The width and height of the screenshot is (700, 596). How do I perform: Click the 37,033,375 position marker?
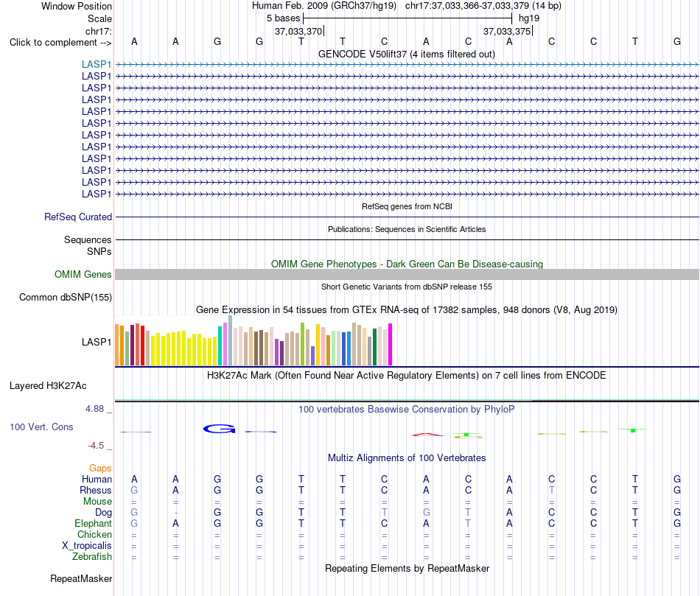click(507, 31)
